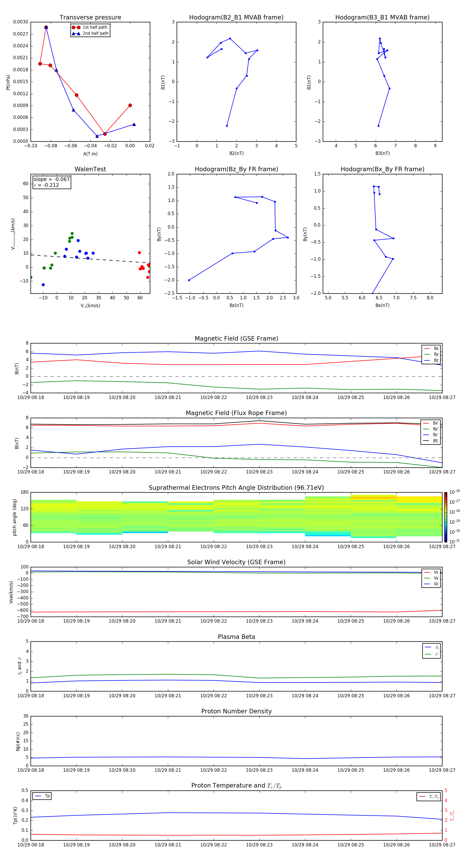Select the "1st half path" legend entry
This screenshot has height=868, width=473.
[90, 27]
